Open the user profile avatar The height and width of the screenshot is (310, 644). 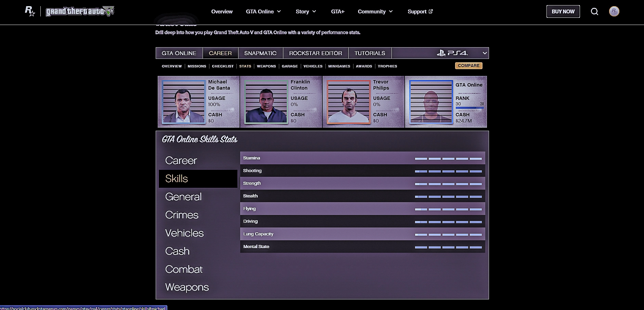(614, 12)
